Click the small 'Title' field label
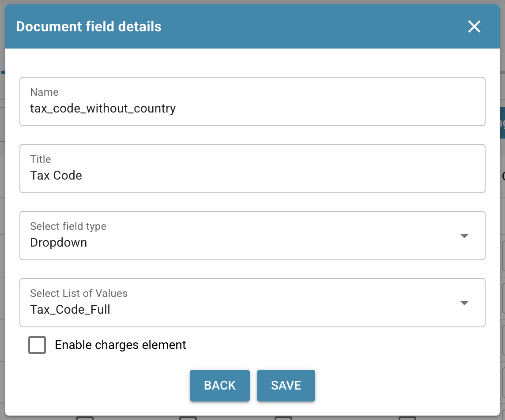The height and width of the screenshot is (420, 505). coord(41,159)
